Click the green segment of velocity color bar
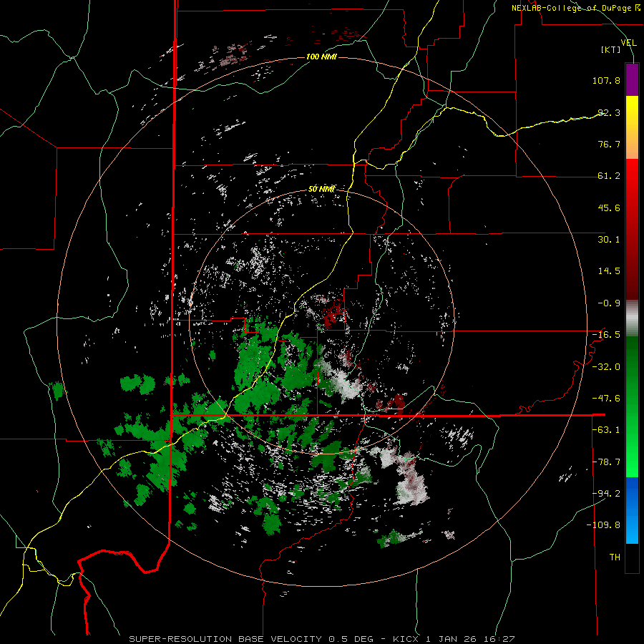644x644 pixels. click(632, 406)
